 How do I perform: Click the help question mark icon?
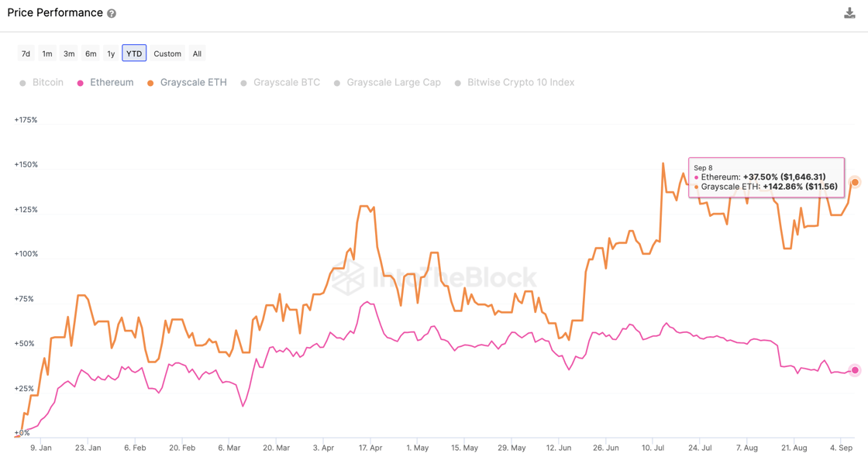pyautogui.click(x=112, y=14)
